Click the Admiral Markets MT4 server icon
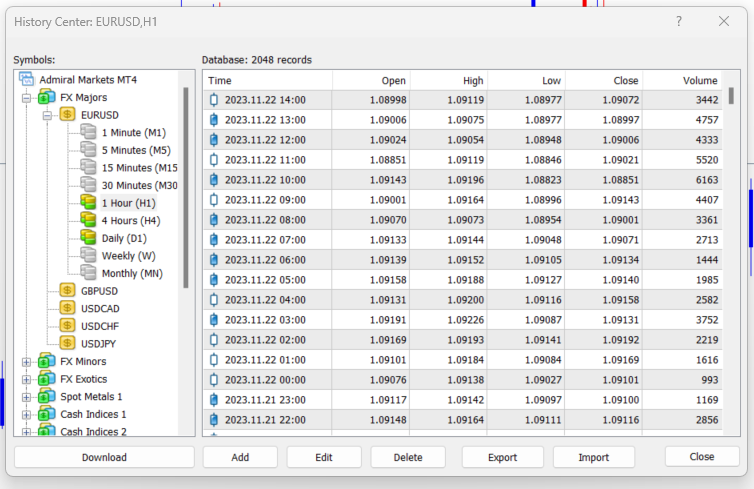The image size is (754, 489). point(26,79)
